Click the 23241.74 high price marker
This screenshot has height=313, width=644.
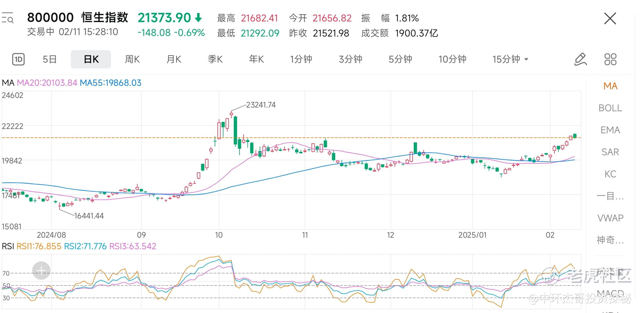click(261, 105)
